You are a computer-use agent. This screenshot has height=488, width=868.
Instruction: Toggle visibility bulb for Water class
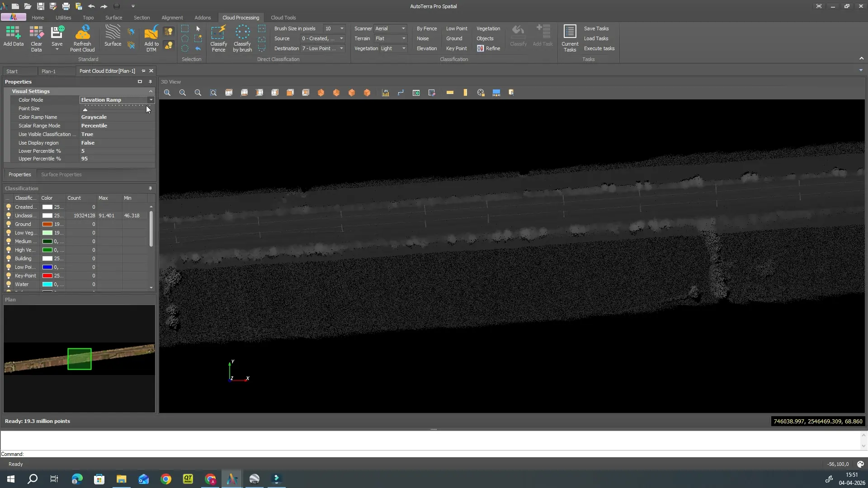coord(8,284)
